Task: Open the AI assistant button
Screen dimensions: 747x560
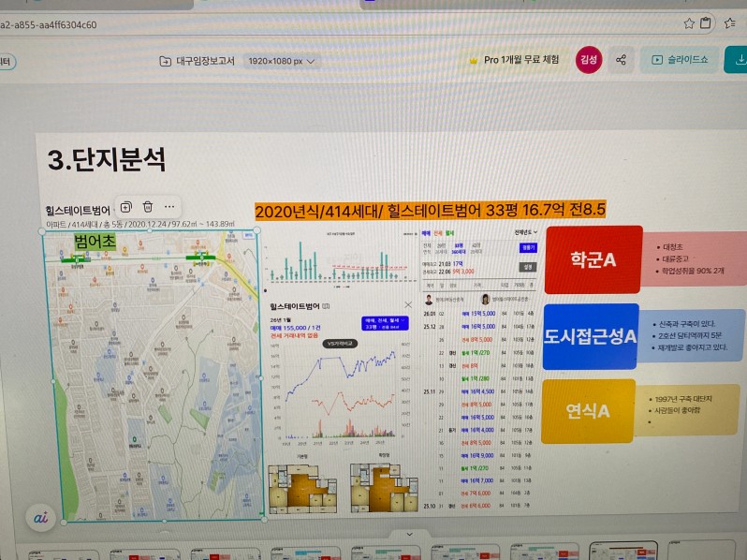Action: pos(40,516)
